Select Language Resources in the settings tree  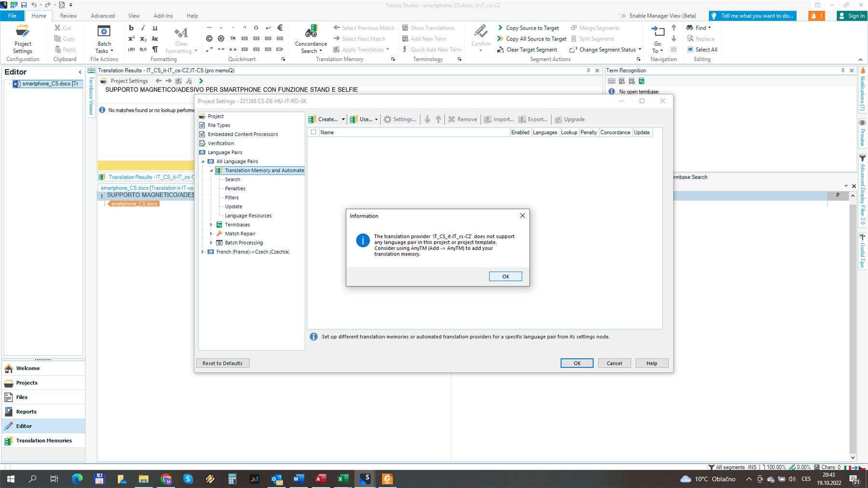pyautogui.click(x=248, y=216)
